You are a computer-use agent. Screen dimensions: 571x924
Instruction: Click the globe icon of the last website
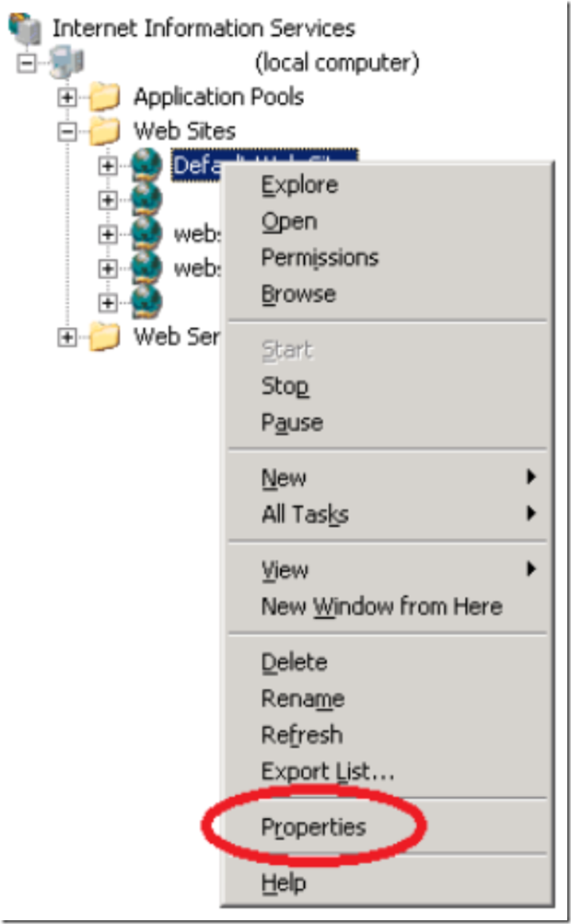click(x=146, y=302)
